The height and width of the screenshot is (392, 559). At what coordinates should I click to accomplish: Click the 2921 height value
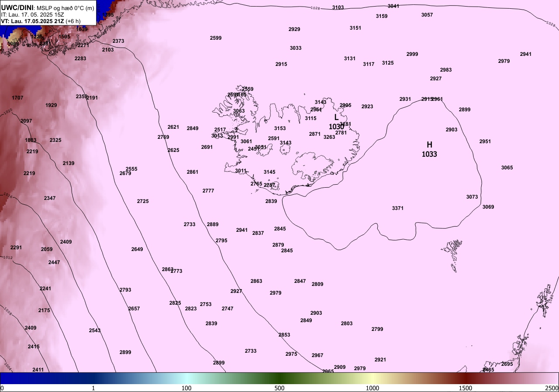pyautogui.click(x=380, y=360)
